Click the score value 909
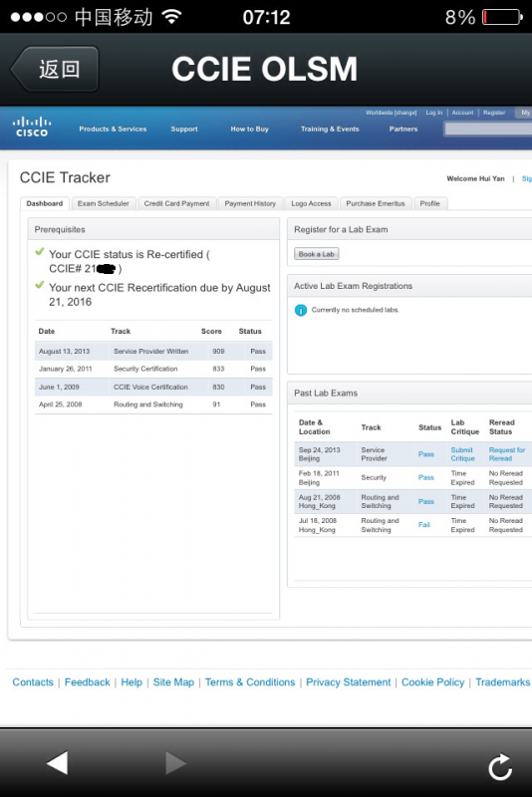 click(x=218, y=352)
